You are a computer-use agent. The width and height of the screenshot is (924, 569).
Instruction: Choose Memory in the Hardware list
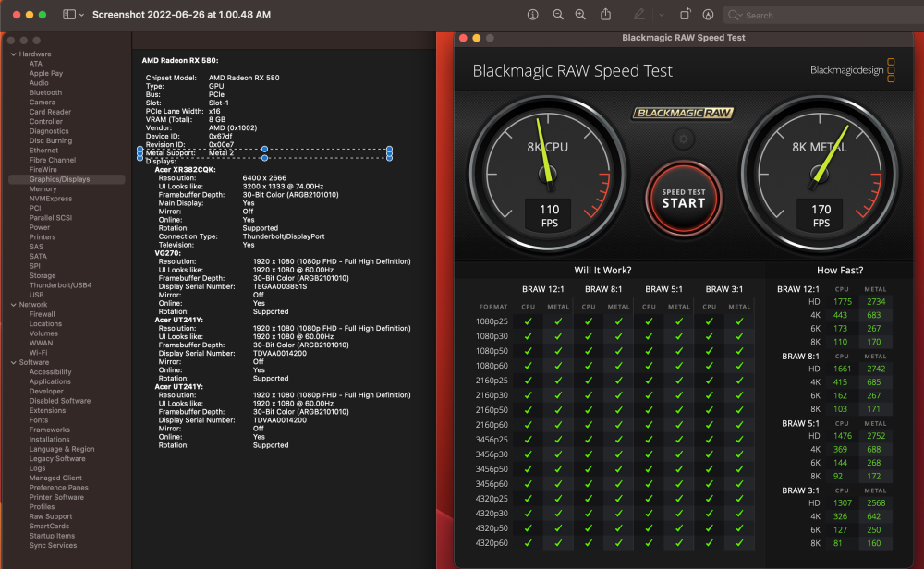point(43,189)
